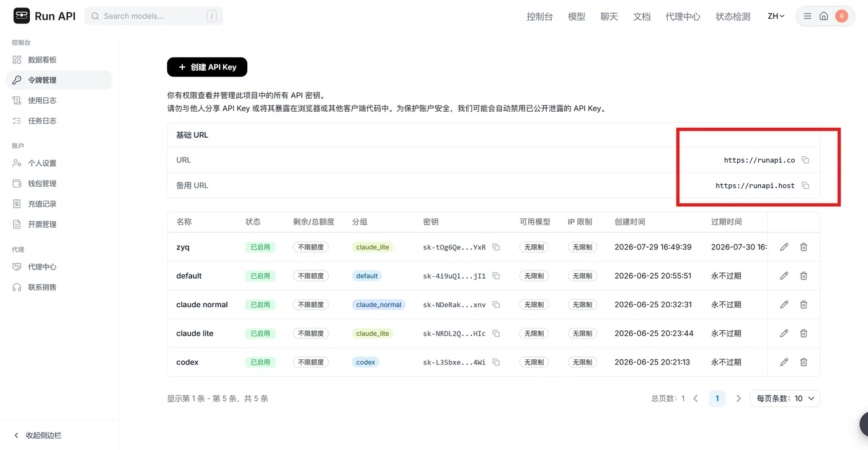
Task: Go to previous page arrow
Action: pyautogui.click(x=696, y=398)
